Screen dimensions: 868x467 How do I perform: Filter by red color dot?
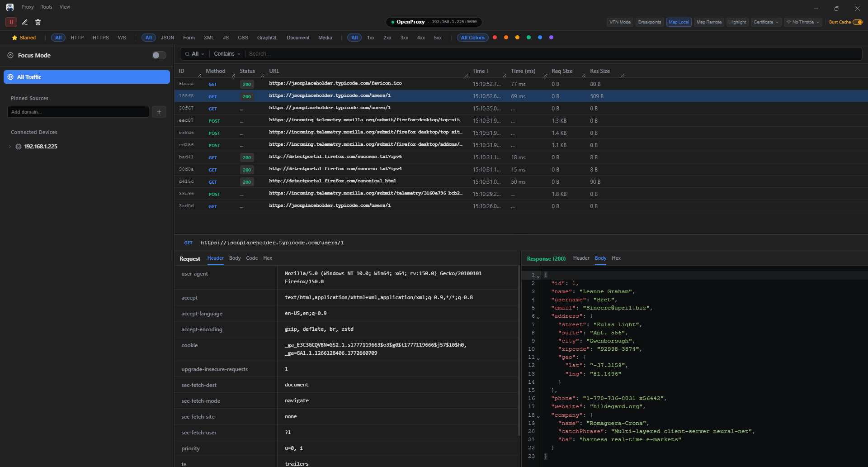(x=495, y=38)
